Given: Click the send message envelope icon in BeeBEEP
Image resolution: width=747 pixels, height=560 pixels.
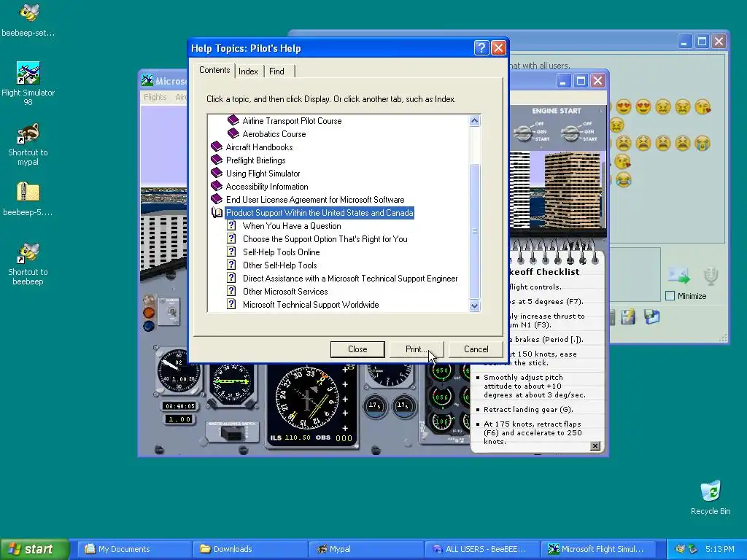Looking at the screenshot, I should click(x=679, y=276).
